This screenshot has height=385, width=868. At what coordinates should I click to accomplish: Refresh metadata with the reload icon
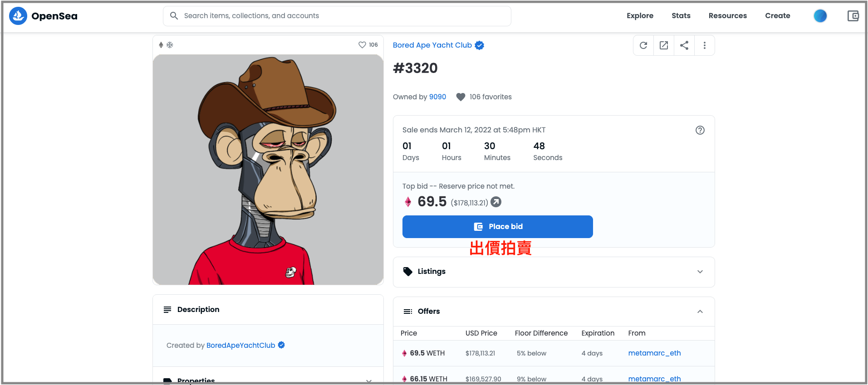643,45
